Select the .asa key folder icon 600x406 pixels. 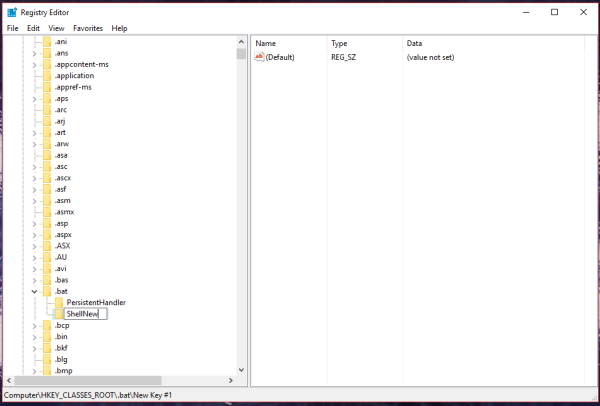47,155
